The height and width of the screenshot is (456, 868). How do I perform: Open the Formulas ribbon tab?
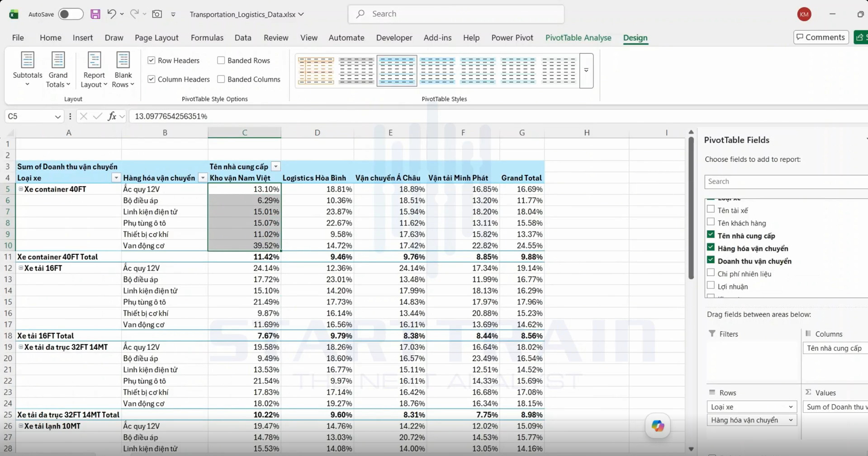[207, 38]
